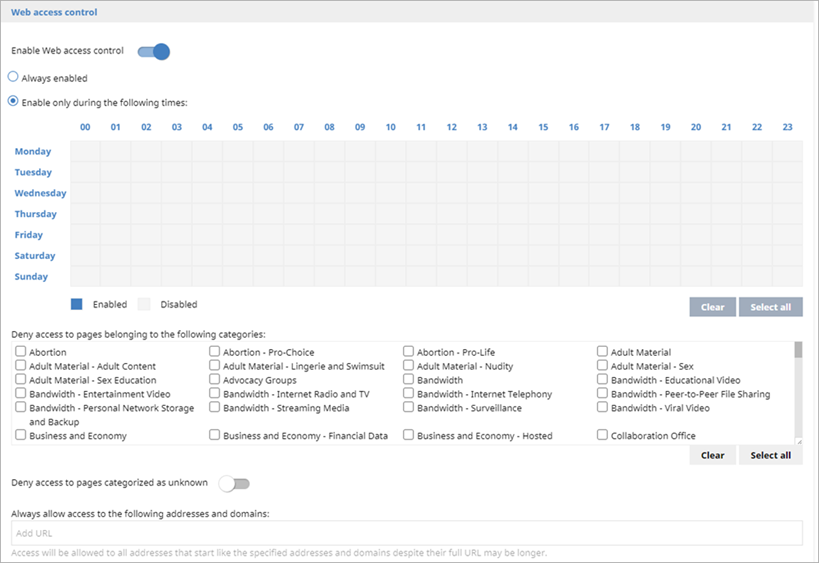Check the Advocacy Groups checkbox

215,379
